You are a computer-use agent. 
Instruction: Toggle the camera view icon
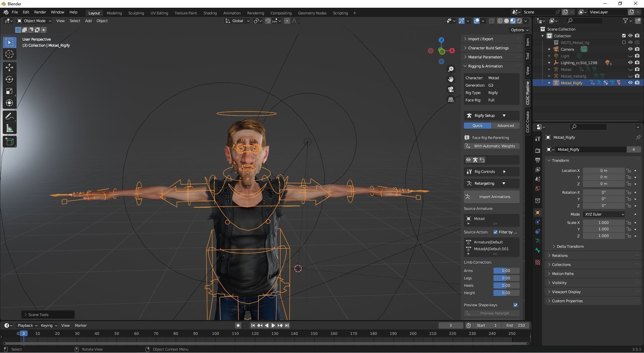tap(451, 89)
